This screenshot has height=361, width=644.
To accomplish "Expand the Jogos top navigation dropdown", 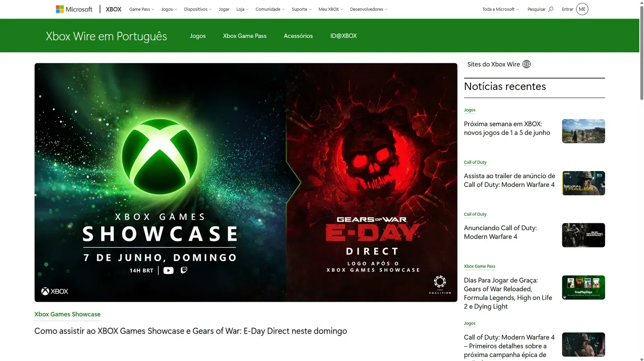I will [169, 9].
